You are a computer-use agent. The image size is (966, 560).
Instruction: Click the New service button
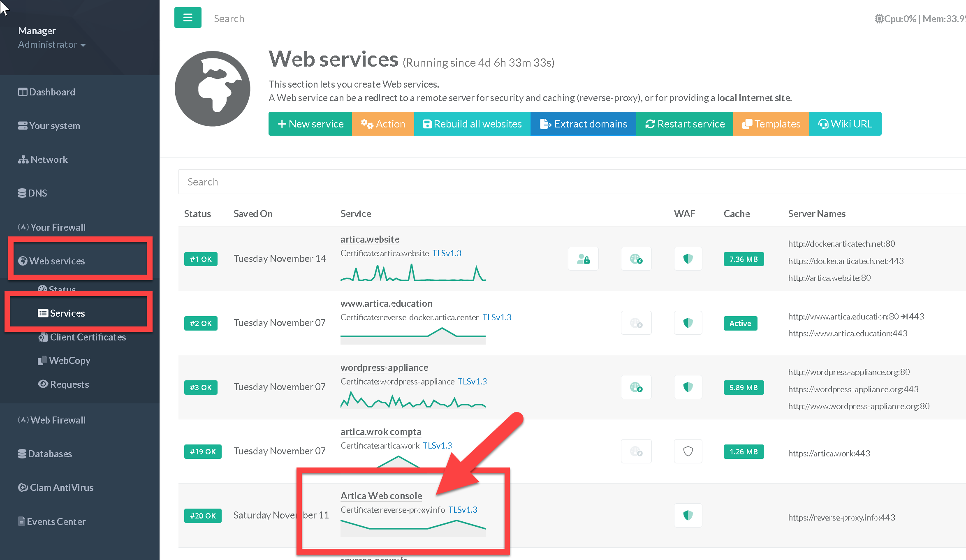coord(310,124)
